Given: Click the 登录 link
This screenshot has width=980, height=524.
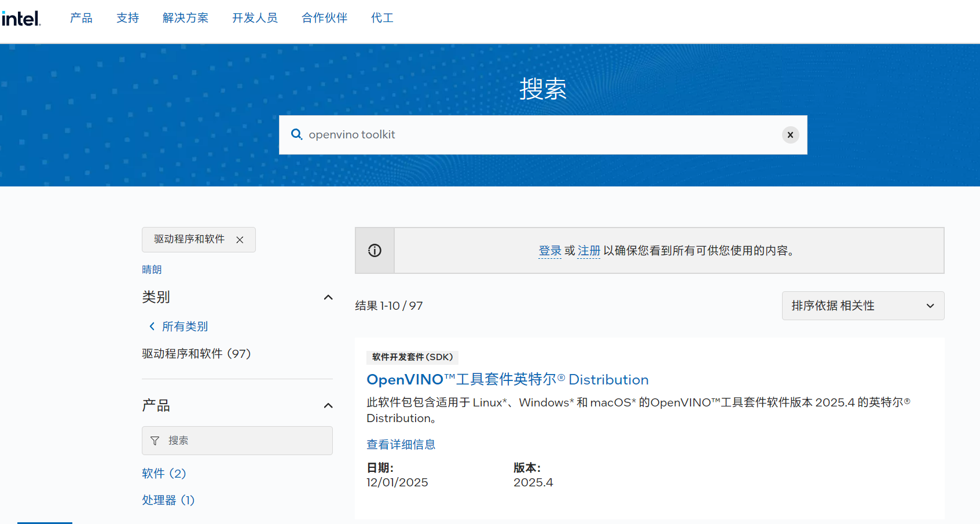Looking at the screenshot, I should click(x=550, y=251).
